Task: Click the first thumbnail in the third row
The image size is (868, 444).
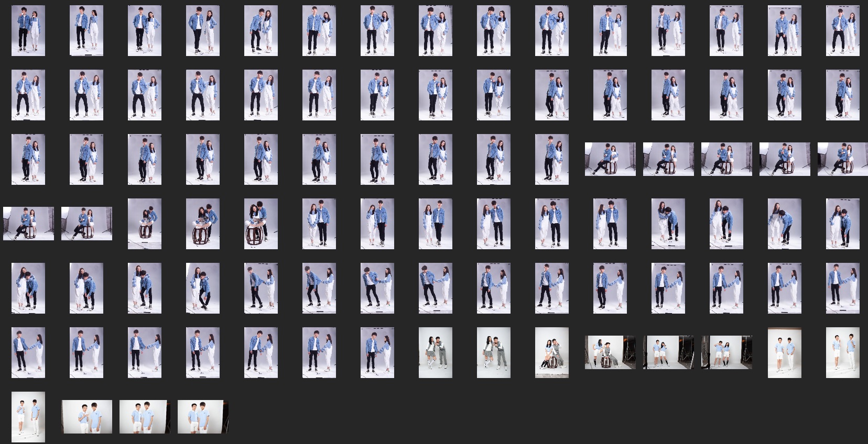Action: (x=28, y=159)
